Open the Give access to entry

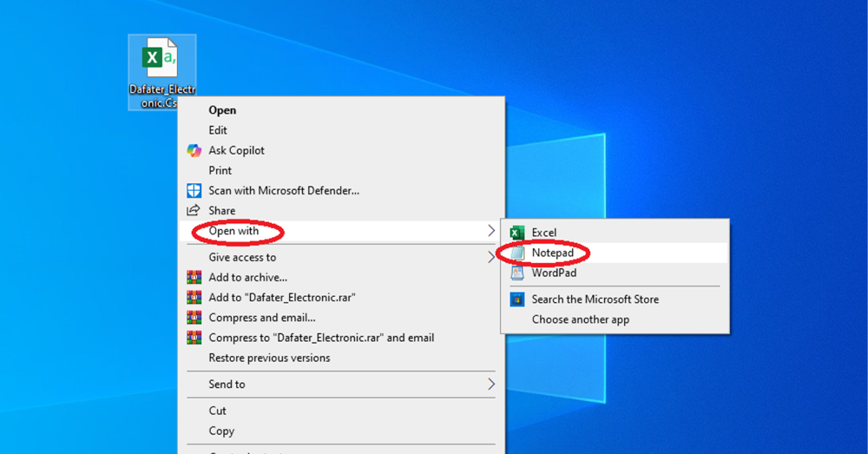[342, 258]
